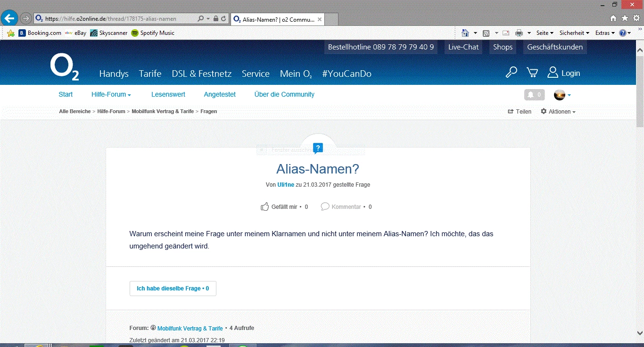Screen dimensions: 644x347
Task: Open the Skyscanner bookmark
Action: point(109,33)
